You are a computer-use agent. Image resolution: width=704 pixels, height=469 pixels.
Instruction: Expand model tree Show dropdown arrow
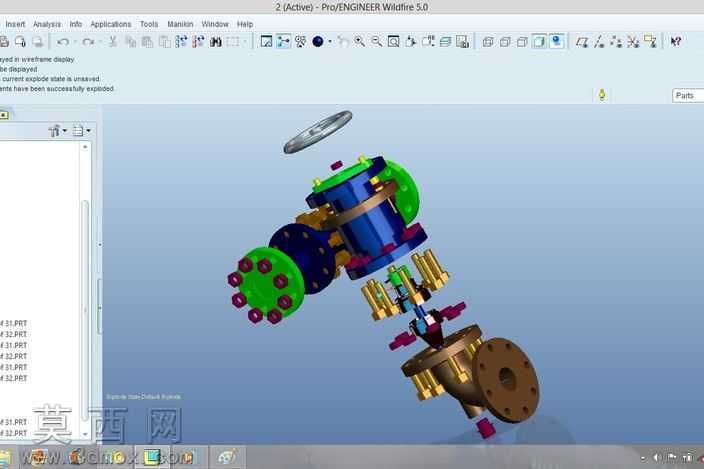88,131
